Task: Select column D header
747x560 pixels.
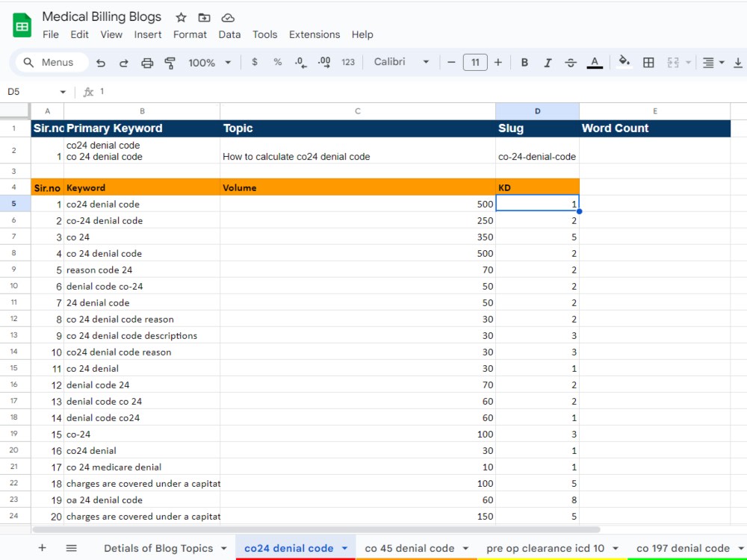Action: tap(537, 111)
